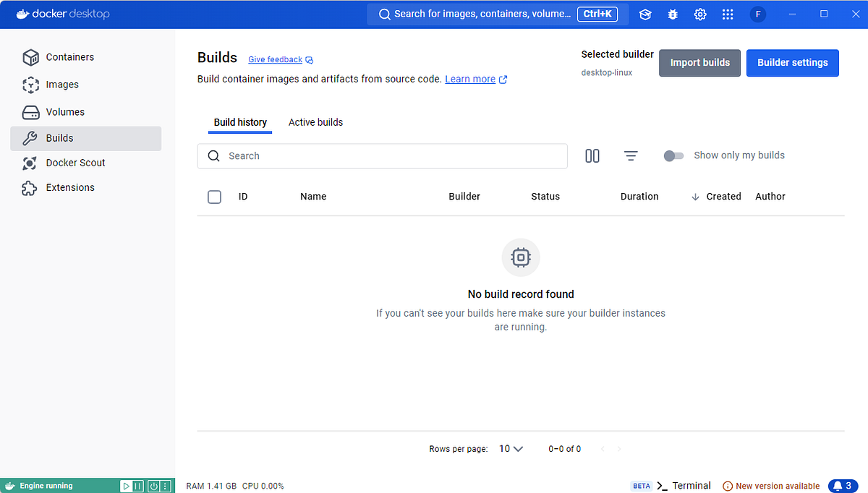Switch to the Active builds tab
This screenshot has width=868, height=493.
click(x=315, y=122)
